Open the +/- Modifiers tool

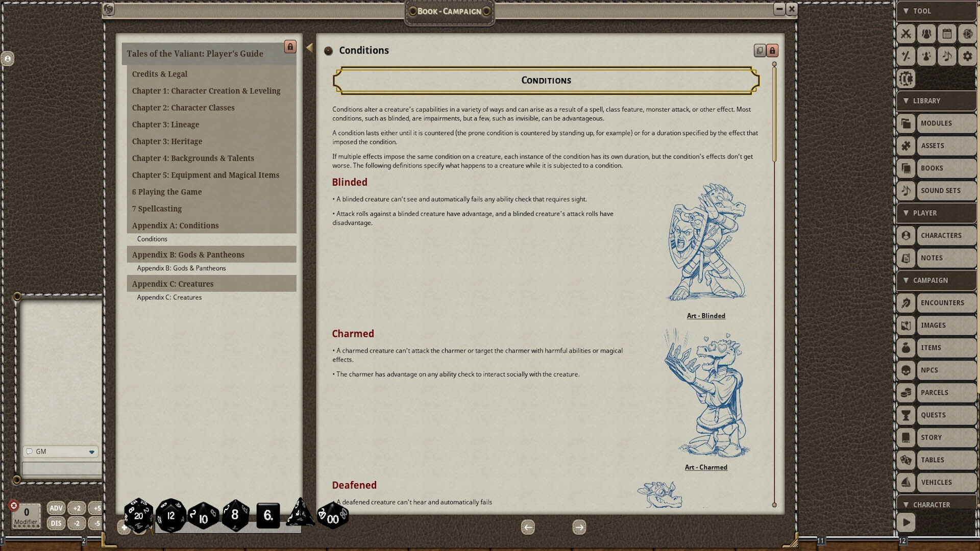click(905, 56)
